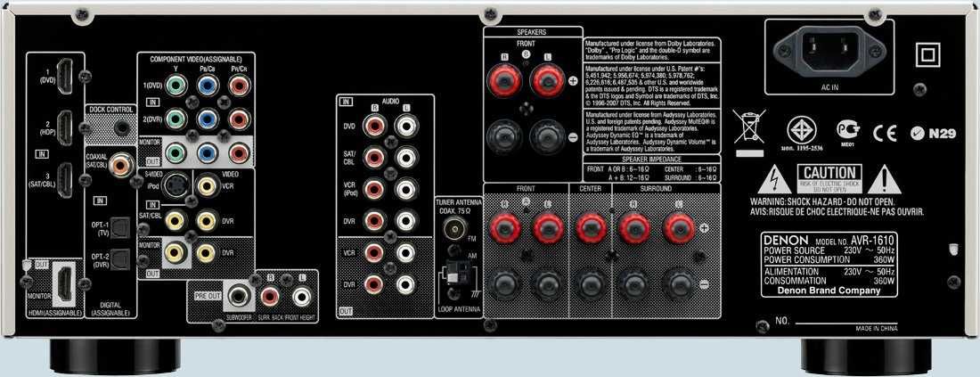
Task: Click the component MONITOR OUT blue jack
Action: (x=208, y=152)
